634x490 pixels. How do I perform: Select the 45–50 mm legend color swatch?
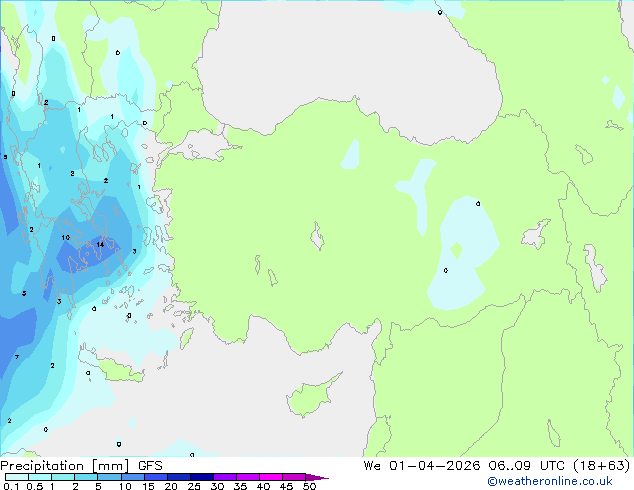pyautogui.click(x=294, y=477)
